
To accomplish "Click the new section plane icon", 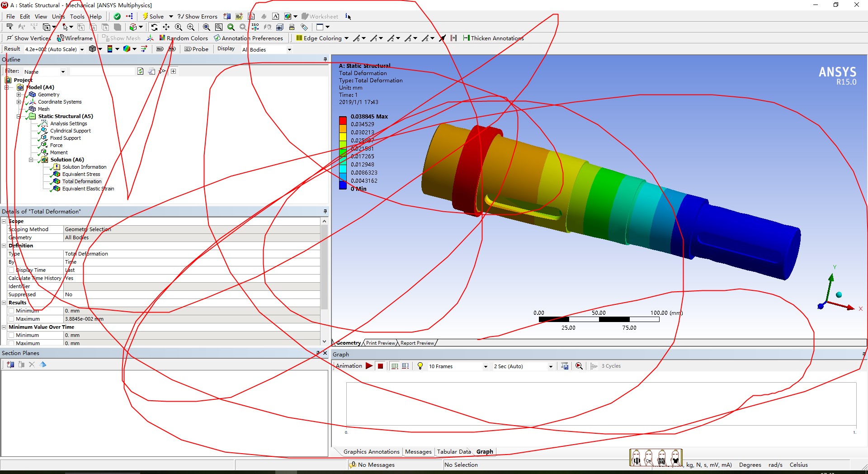I will click(x=10, y=365).
